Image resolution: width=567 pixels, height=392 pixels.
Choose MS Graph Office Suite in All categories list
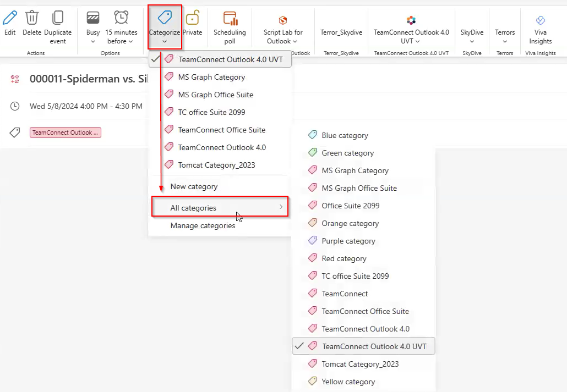click(363, 188)
